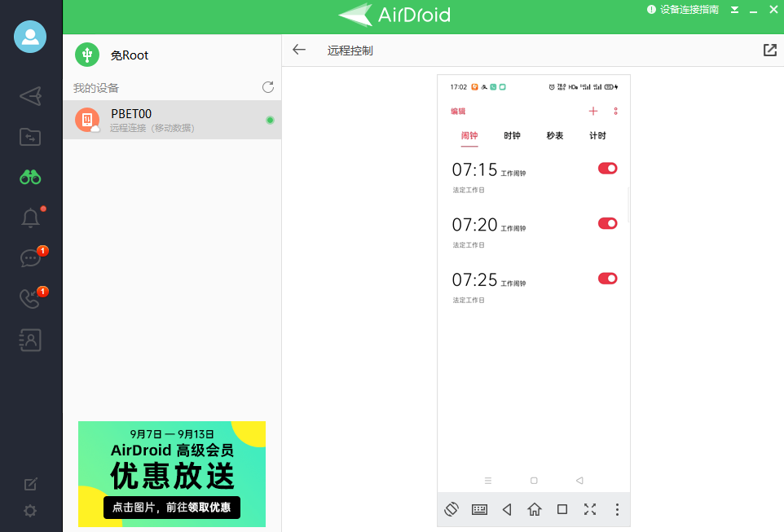Tap 编辑 in the phone clock app
The width and height of the screenshot is (784, 532).
pyautogui.click(x=458, y=112)
